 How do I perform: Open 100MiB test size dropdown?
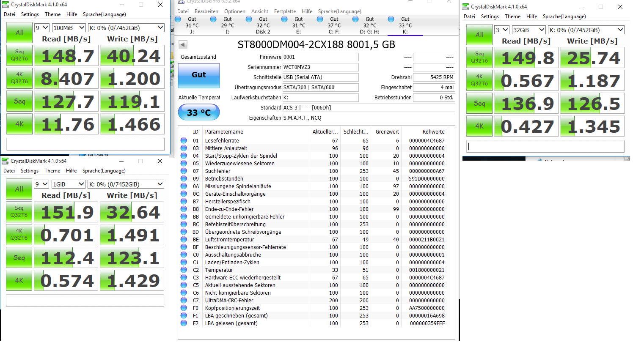tap(69, 28)
